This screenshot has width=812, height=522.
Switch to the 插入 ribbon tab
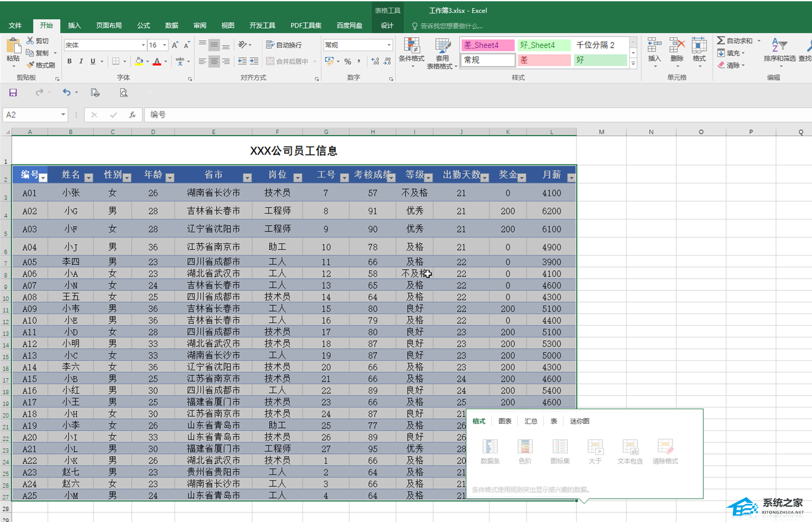(x=74, y=25)
